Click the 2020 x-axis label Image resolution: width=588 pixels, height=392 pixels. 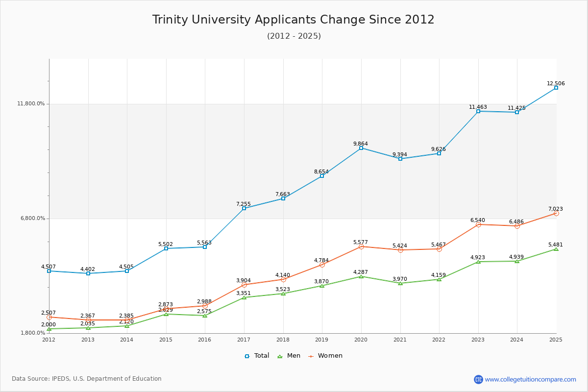pyautogui.click(x=361, y=340)
